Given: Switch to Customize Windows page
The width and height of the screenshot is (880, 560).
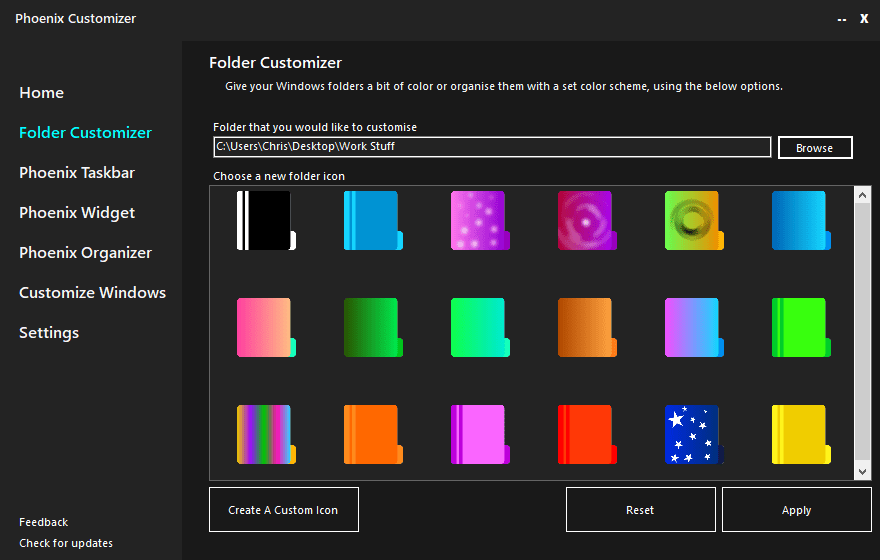Looking at the screenshot, I should click(x=92, y=293).
